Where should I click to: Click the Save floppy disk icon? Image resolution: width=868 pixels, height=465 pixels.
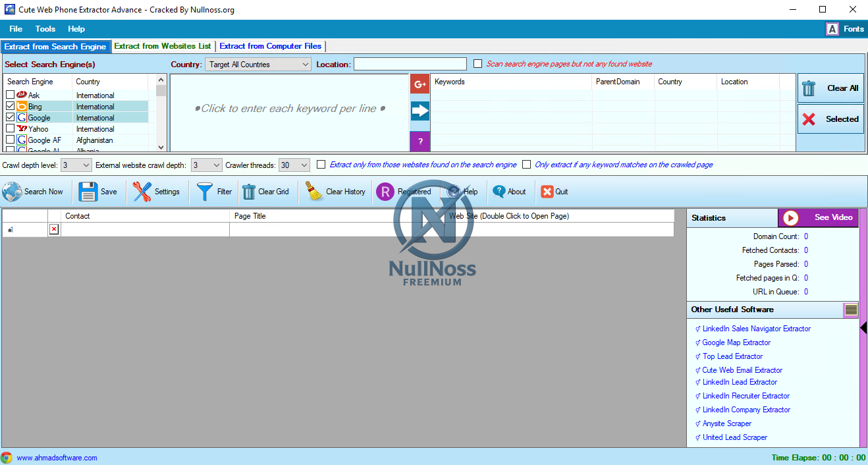[88, 192]
